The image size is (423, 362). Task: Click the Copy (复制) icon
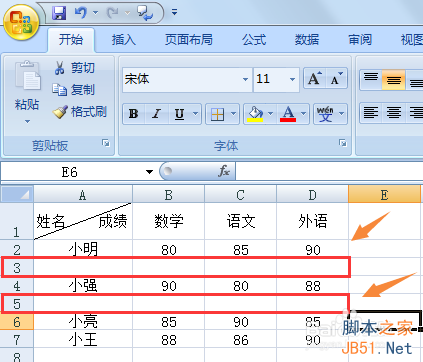click(x=59, y=90)
